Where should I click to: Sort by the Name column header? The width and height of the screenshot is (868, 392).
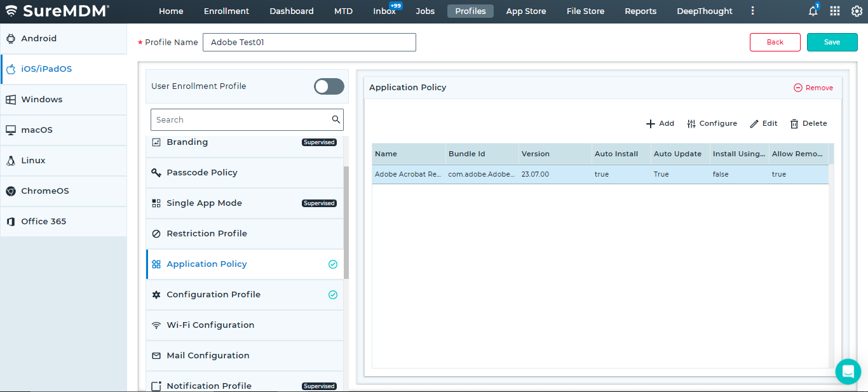tap(409, 154)
